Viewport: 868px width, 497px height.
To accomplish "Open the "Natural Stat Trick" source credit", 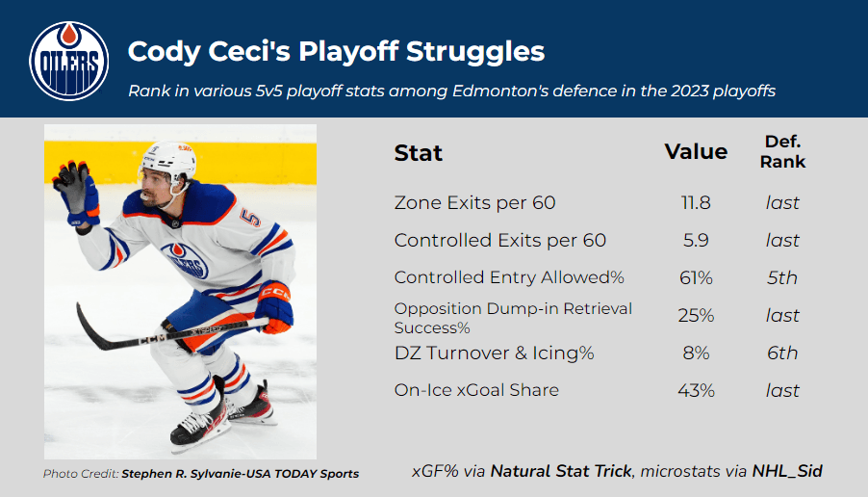I will pos(562,471).
